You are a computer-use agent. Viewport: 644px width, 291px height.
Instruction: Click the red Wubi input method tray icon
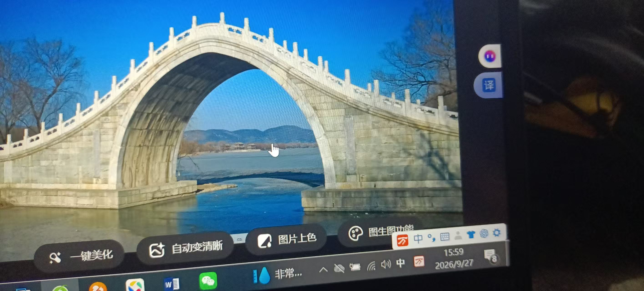[x=419, y=261]
